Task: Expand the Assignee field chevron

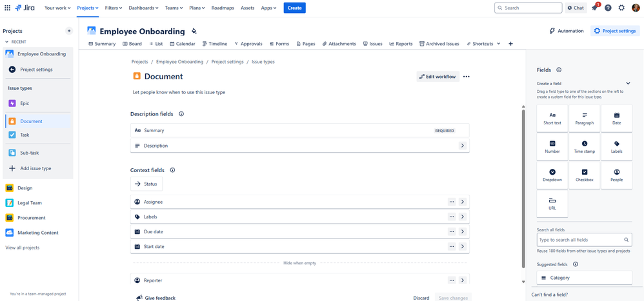Action: click(463, 202)
